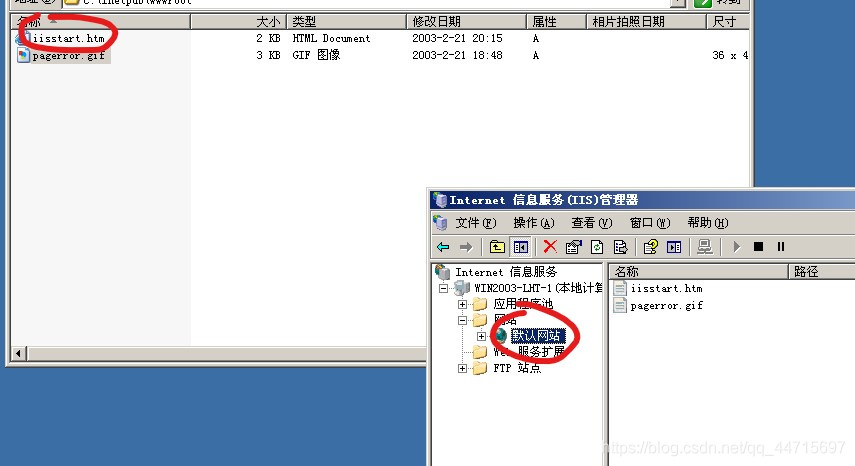Click the 2003-2-21 20:15 date cell
The width and height of the screenshot is (855, 466).
coord(457,38)
